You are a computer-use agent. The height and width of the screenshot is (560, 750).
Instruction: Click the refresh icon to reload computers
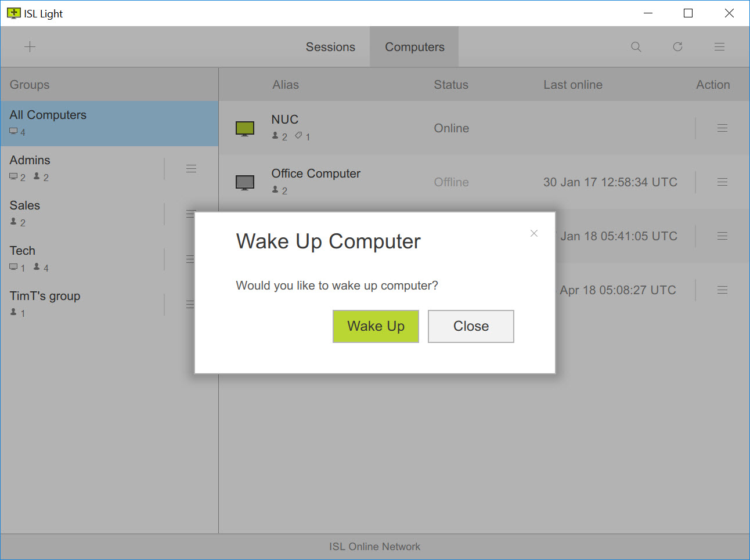[677, 46]
